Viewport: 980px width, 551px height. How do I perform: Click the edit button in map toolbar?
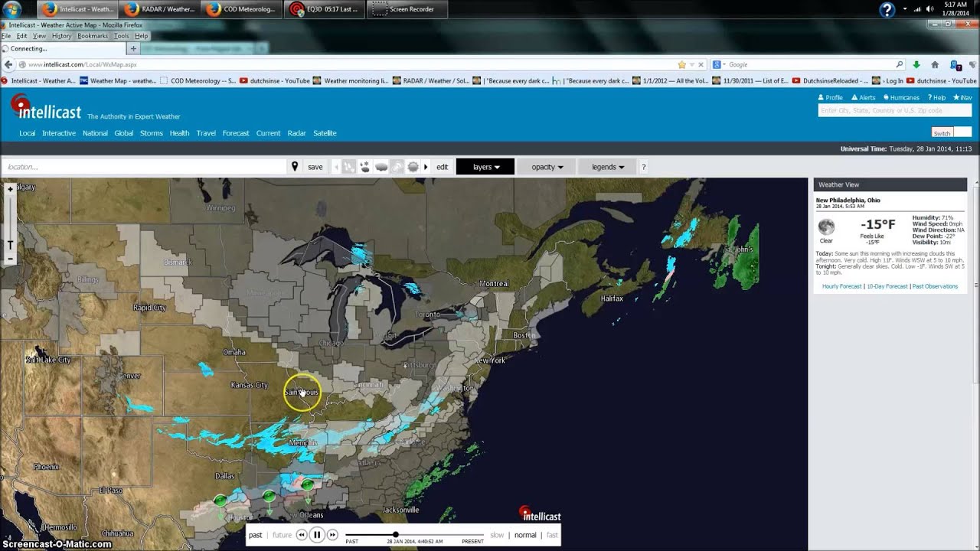pyautogui.click(x=443, y=167)
